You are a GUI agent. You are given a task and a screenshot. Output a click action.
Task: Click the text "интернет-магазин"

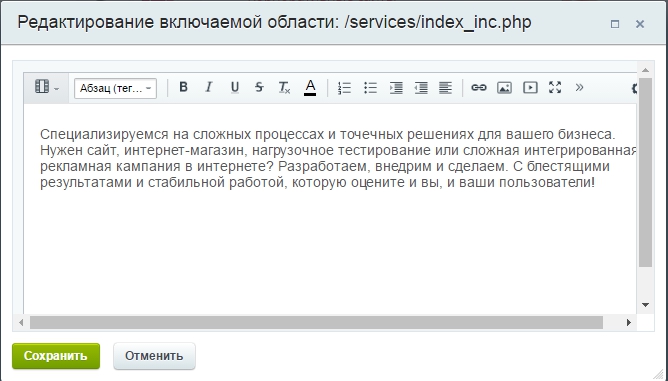coord(185,150)
